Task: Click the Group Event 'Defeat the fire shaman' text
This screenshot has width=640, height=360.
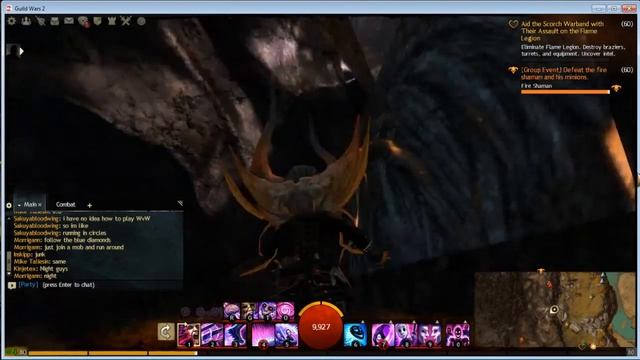Action: pos(563,73)
